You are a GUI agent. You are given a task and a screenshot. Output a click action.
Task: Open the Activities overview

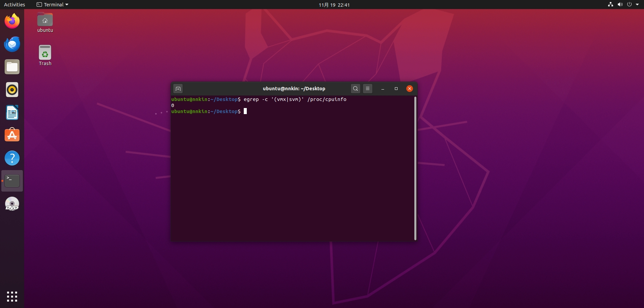pyautogui.click(x=14, y=5)
